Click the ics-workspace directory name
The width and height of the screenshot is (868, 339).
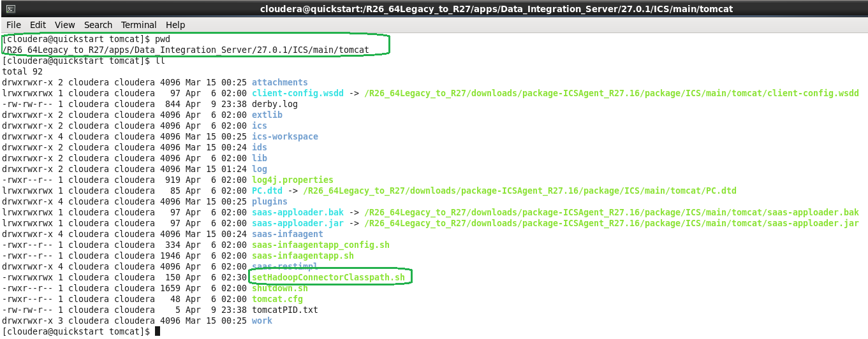(x=285, y=136)
